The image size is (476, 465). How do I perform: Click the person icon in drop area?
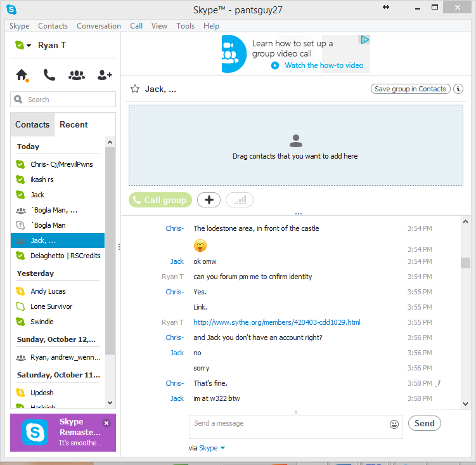(296, 141)
